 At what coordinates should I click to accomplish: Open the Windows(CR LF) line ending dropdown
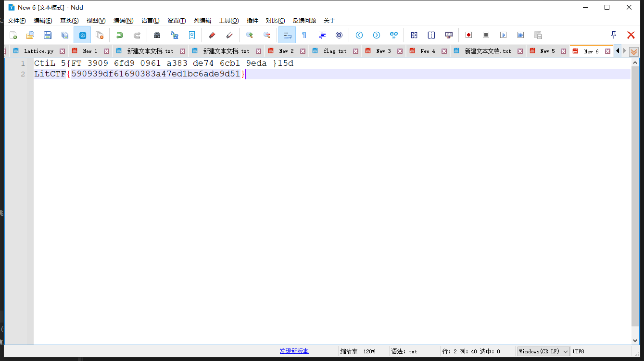543,351
